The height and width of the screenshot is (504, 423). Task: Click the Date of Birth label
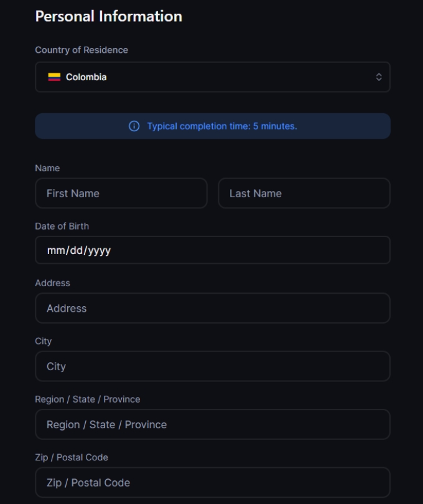(x=62, y=226)
